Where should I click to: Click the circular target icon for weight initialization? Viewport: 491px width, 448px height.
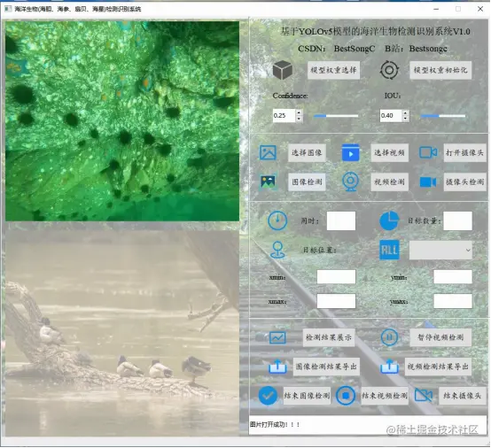click(389, 70)
